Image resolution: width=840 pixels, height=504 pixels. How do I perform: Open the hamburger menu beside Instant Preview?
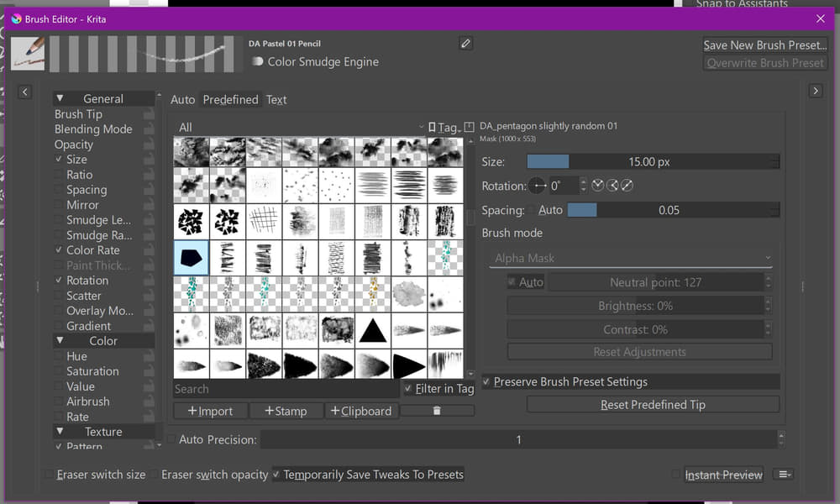(x=784, y=475)
